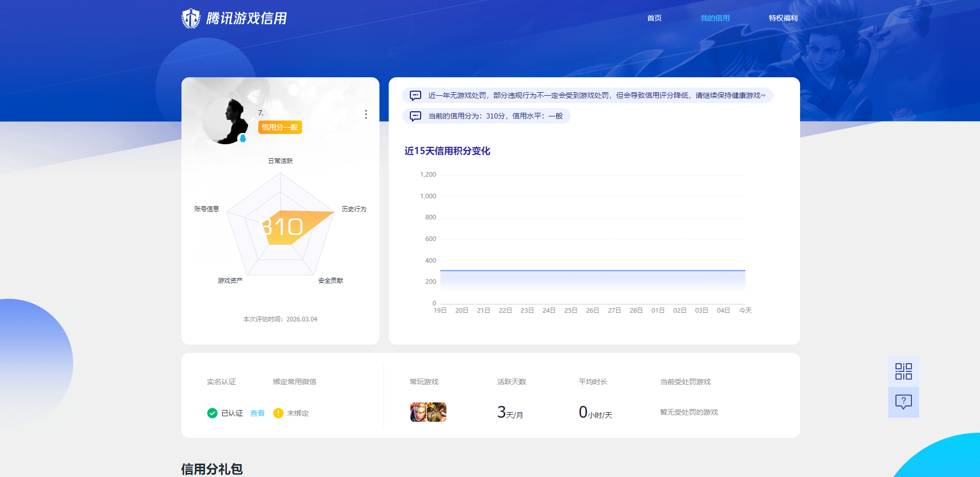Click the 腾讯游戏信用 shield logo
Image resolution: width=980 pixels, height=477 pixels.
pos(191,18)
